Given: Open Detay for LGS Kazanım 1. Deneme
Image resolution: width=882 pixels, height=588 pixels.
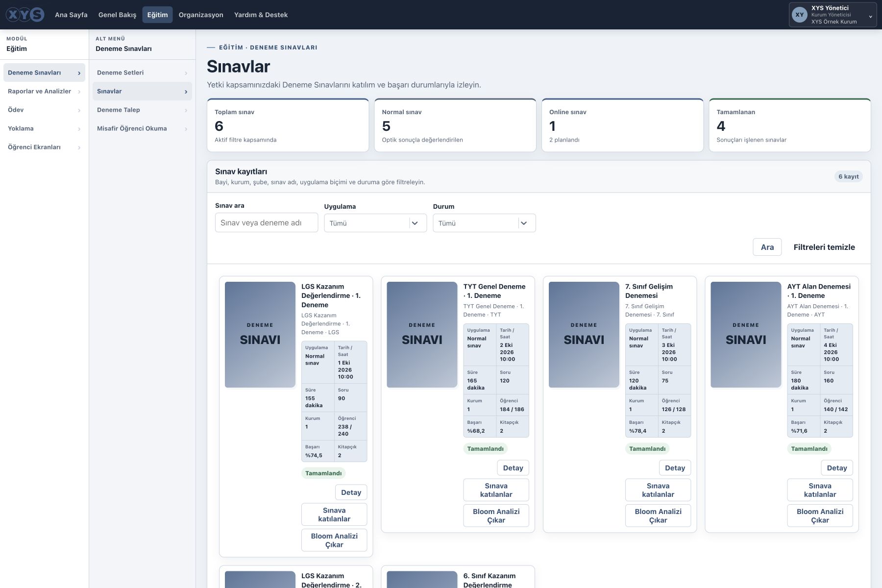Looking at the screenshot, I should [351, 492].
